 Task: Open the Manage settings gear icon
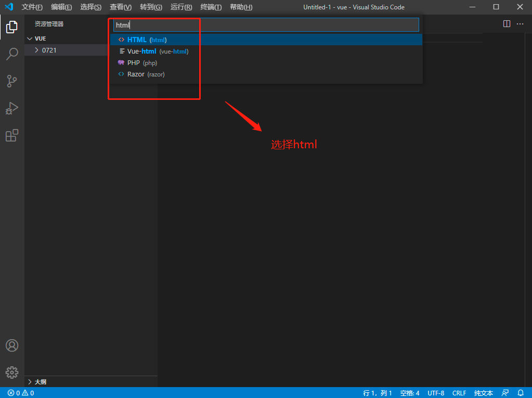pos(12,372)
